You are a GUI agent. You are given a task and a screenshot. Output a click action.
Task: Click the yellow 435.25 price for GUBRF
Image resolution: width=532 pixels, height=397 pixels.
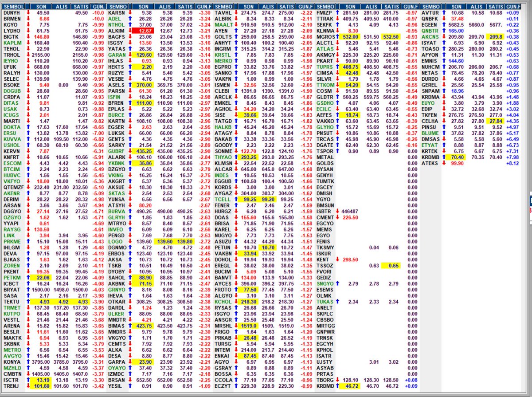tap(145, 151)
